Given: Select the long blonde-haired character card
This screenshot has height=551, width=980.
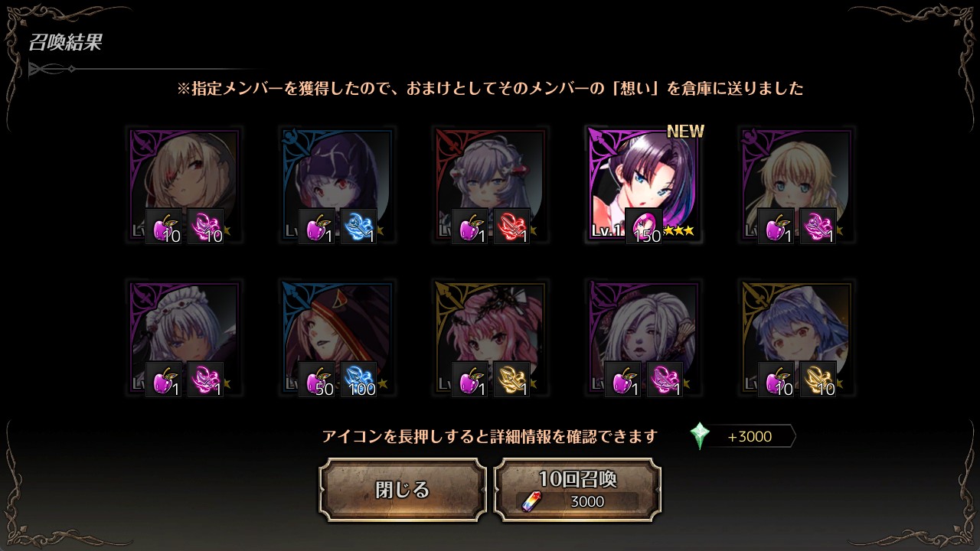Looking at the screenshot, I should [797, 186].
